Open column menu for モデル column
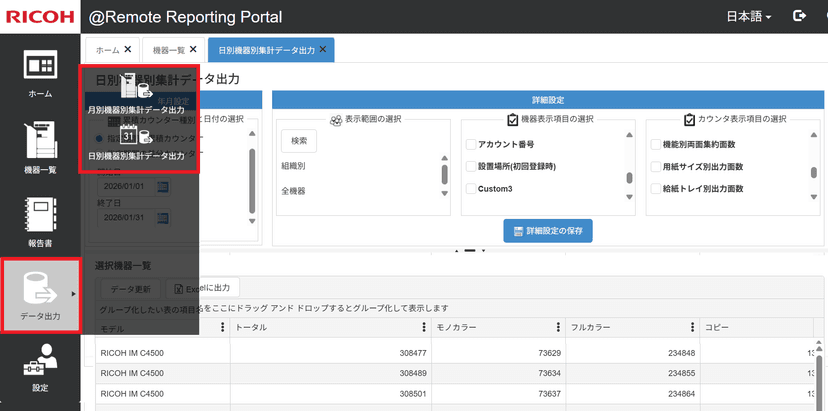Viewport: 828px width, 411px height. (222, 328)
